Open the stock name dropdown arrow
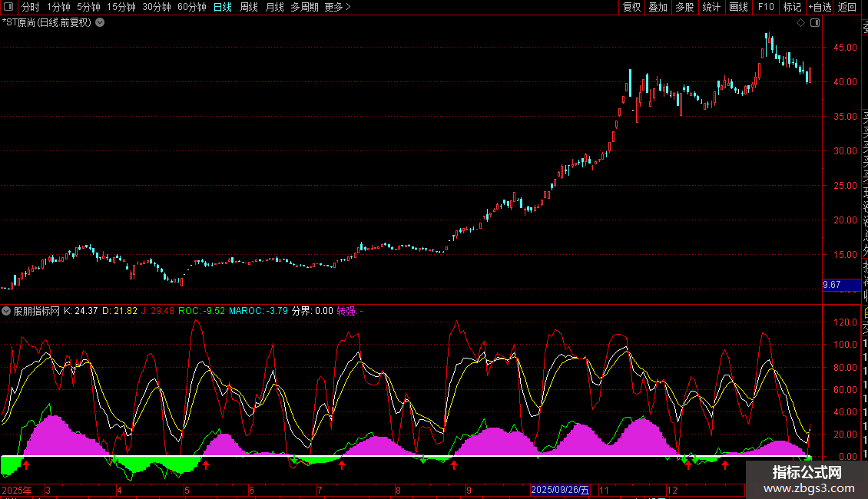The image size is (868, 499). pos(100,22)
